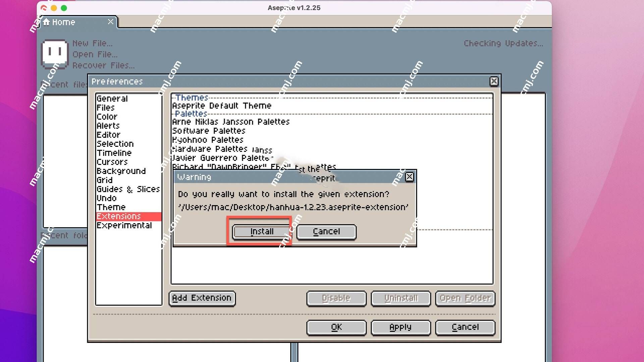Open the Files preferences section
This screenshot has width=644, height=362.
click(x=128, y=108)
